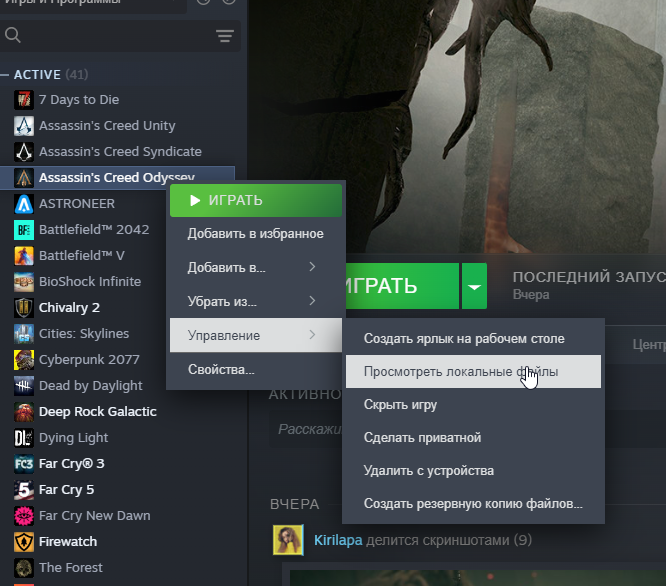Click the Cities: Skylines game icon
The image size is (666, 586).
pos(24,334)
